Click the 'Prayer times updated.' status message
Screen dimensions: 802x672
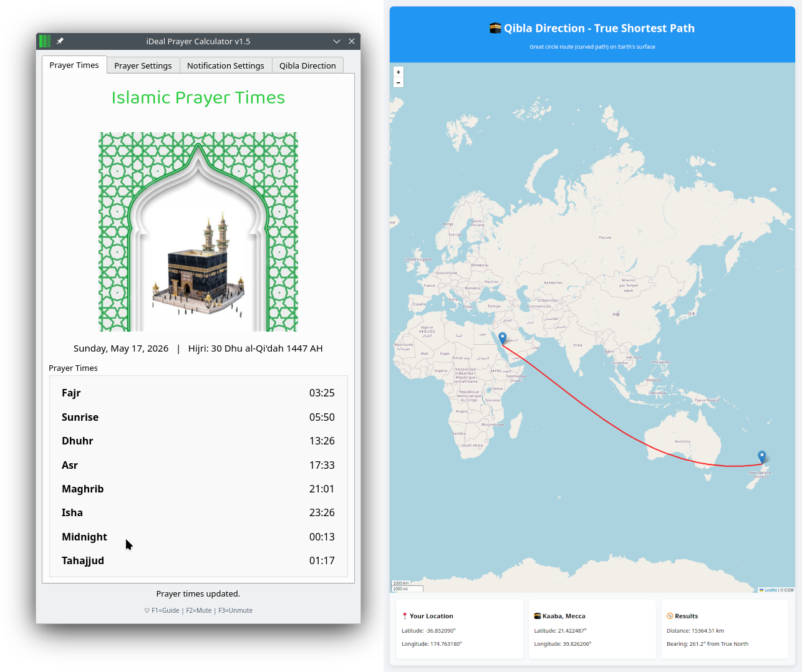(x=198, y=593)
